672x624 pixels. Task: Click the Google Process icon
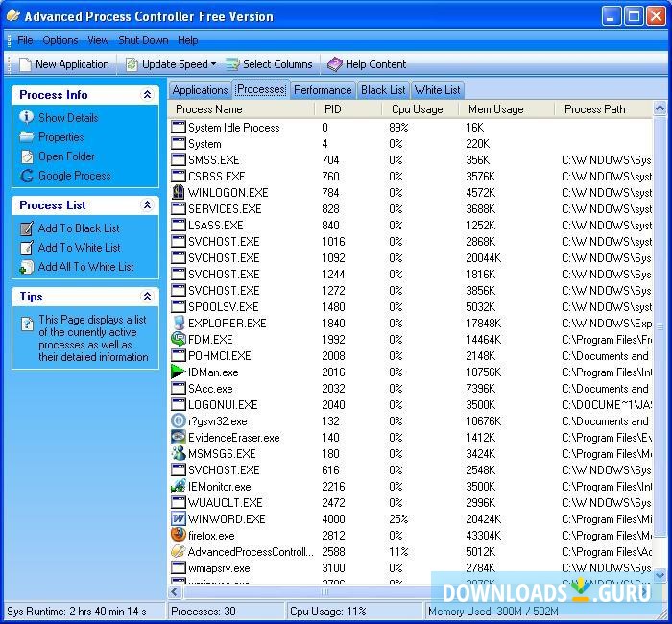point(27,176)
